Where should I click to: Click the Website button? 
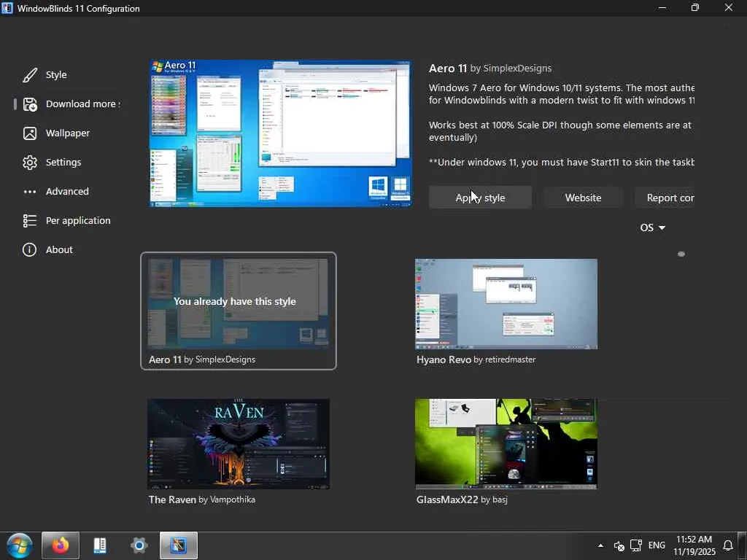pos(583,198)
